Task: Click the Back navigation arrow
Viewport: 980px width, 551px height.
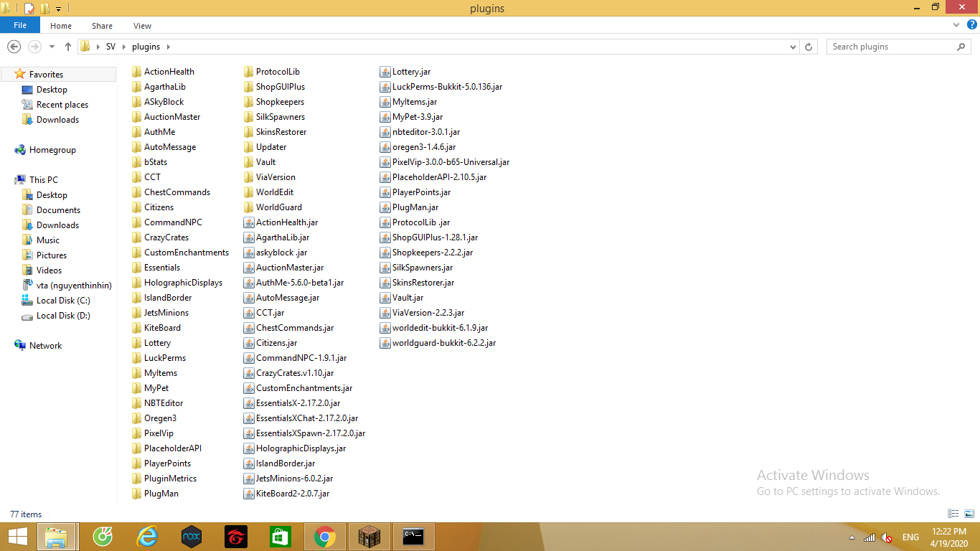Action: click(14, 47)
